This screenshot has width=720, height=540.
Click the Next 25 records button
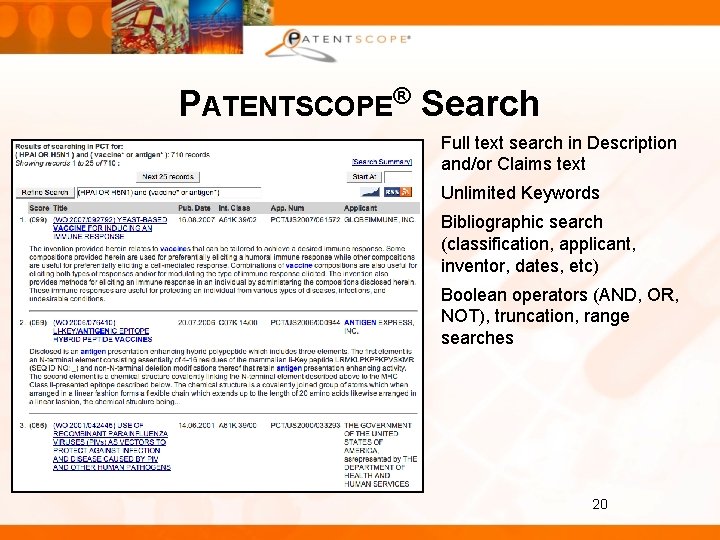click(x=168, y=177)
